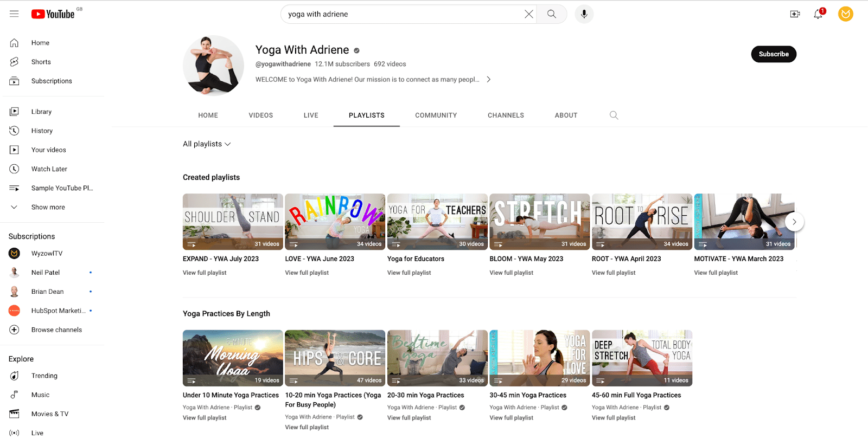Screen dimensions: 868x439
Task: View full playlist for EXPAND July 2023
Action: click(x=205, y=273)
